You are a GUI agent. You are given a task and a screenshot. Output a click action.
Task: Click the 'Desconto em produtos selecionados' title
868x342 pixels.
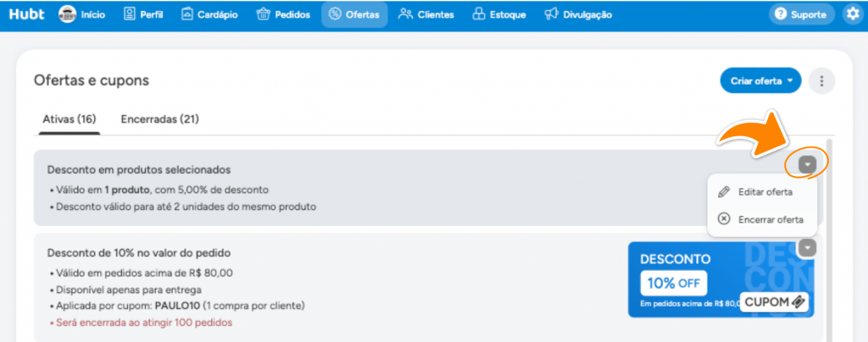139,169
